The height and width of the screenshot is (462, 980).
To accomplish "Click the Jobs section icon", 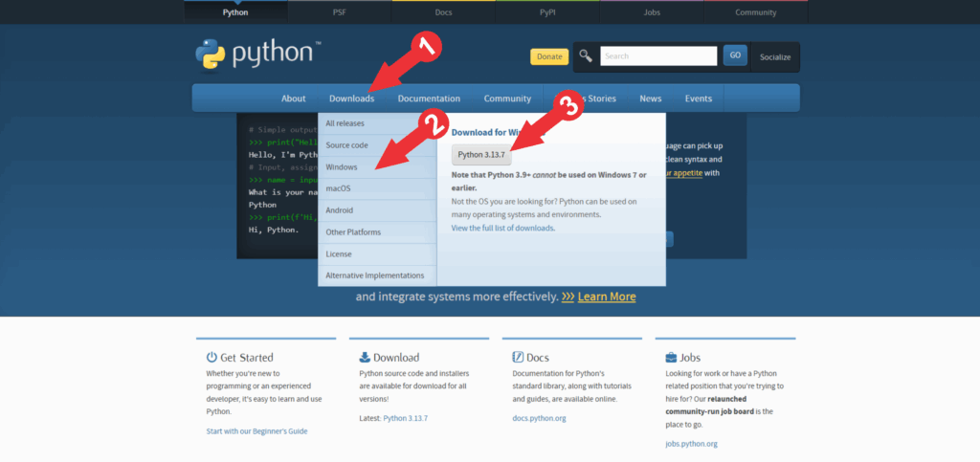I will tap(670, 357).
